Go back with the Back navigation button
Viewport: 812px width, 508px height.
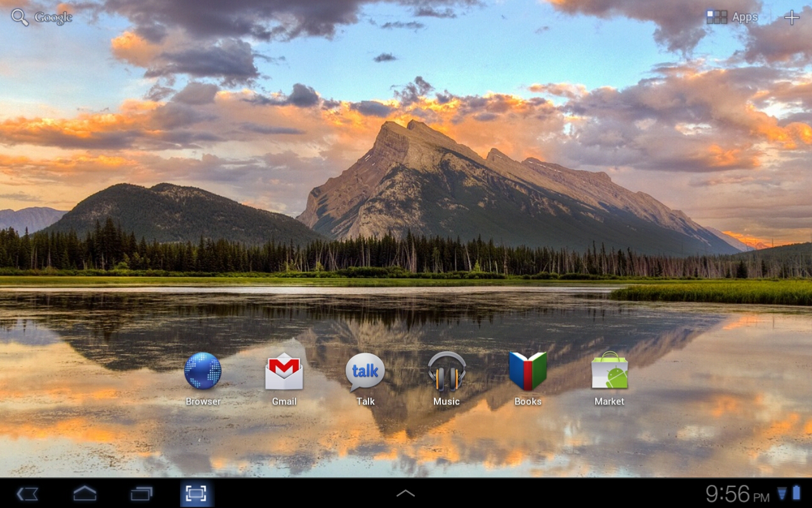click(27, 494)
